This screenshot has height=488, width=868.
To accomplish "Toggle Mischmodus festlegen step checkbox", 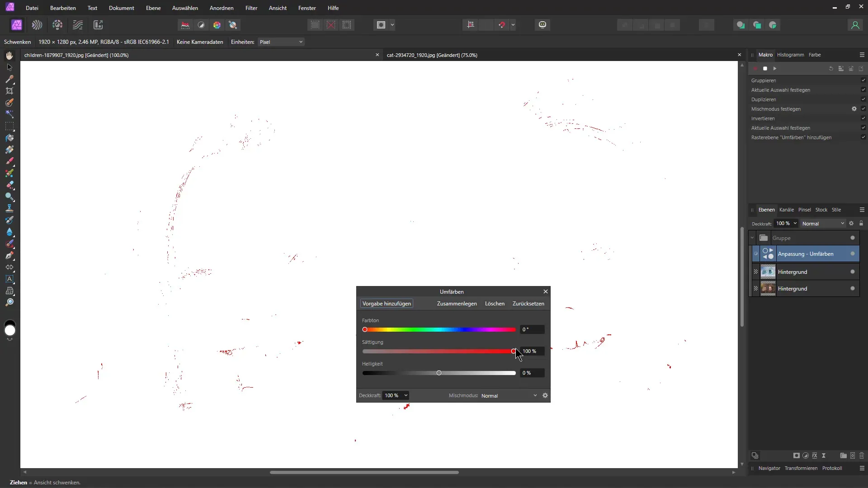I will 863,109.
